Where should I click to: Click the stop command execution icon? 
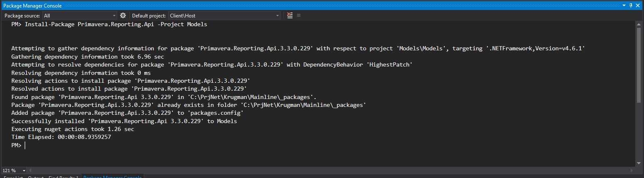[298, 15]
